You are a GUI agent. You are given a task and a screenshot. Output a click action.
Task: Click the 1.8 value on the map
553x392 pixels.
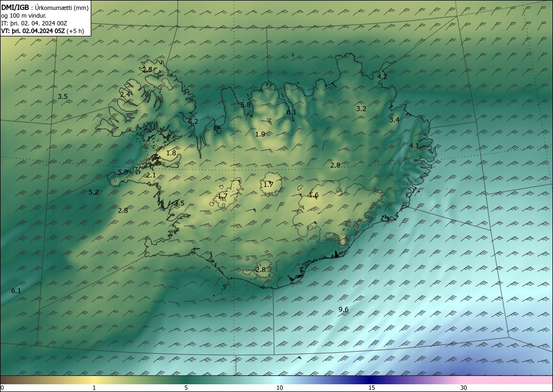(x=171, y=153)
